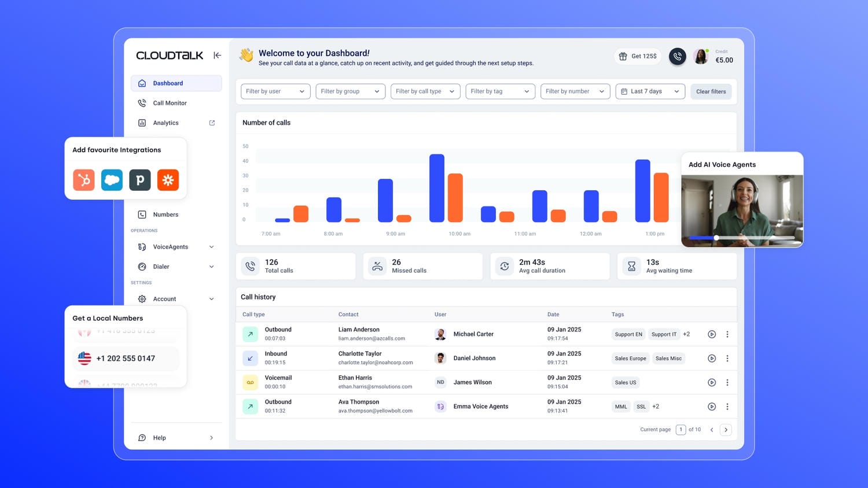The height and width of the screenshot is (488, 868).
Task: Open Analytics in a new window
Action: pyautogui.click(x=212, y=123)
